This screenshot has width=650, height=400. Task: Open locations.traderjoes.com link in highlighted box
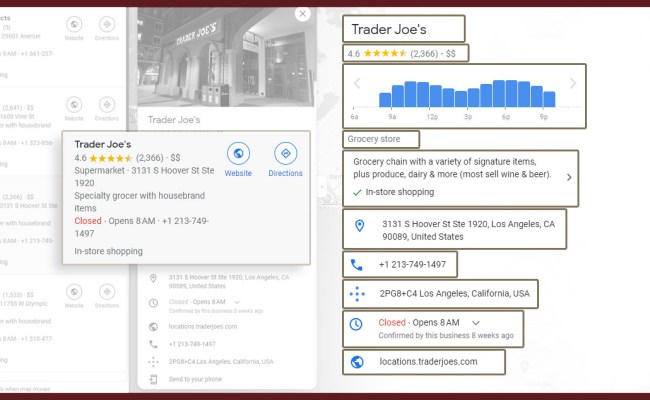[x=424, y=362]
